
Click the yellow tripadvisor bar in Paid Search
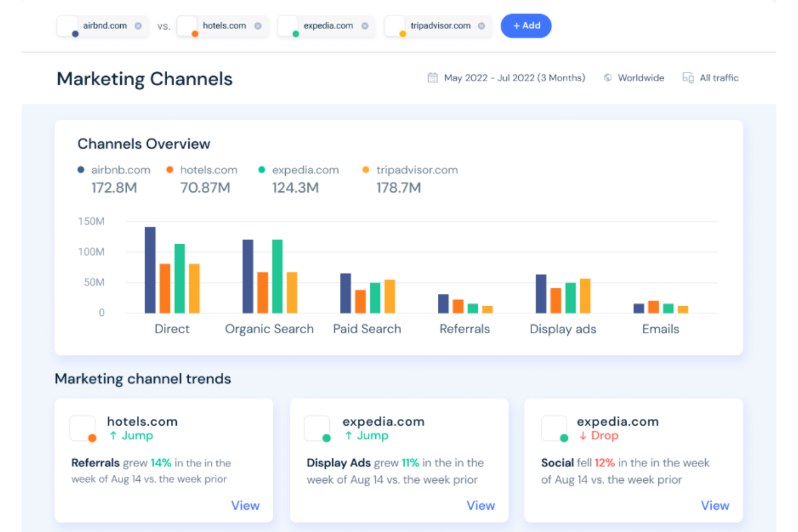389,296
